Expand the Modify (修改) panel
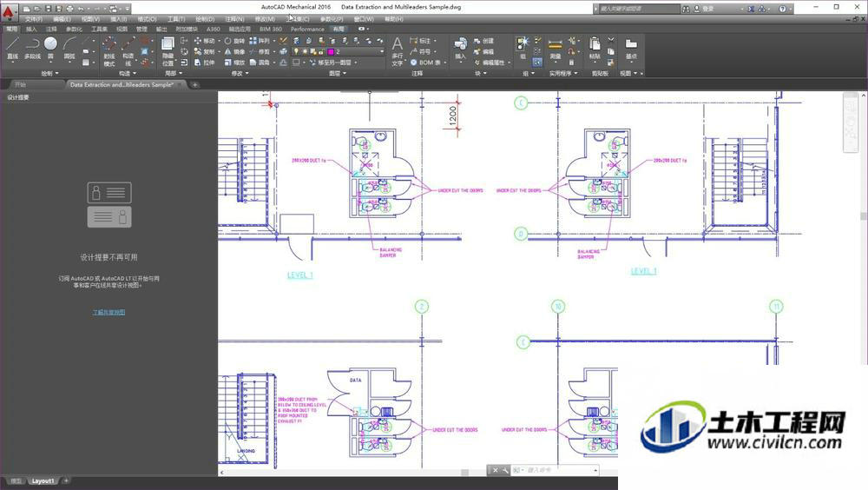Screen dimensions: 868x490 click(240, 73)
